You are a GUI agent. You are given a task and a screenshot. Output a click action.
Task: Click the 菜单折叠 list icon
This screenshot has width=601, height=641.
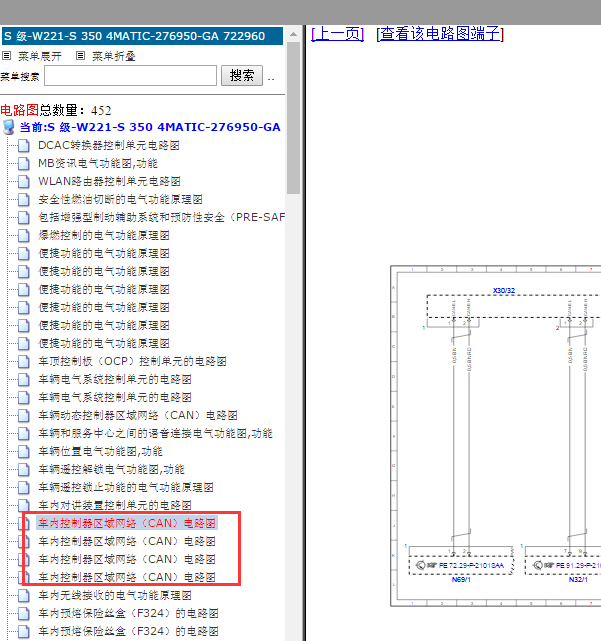click(81, 56)
